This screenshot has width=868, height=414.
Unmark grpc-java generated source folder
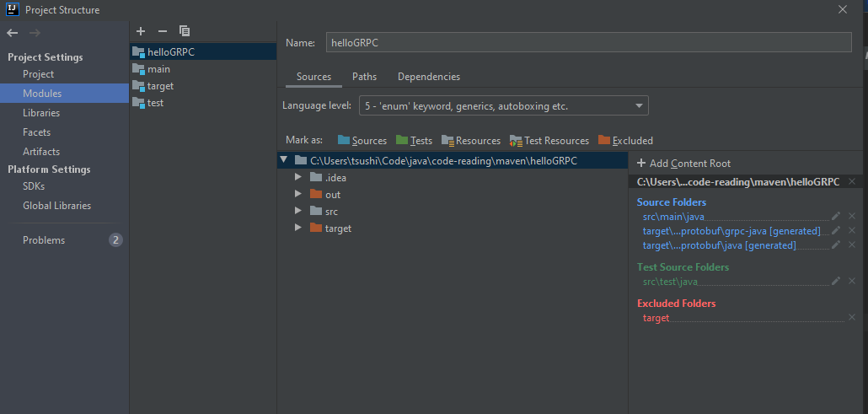(x=852, y=230)
